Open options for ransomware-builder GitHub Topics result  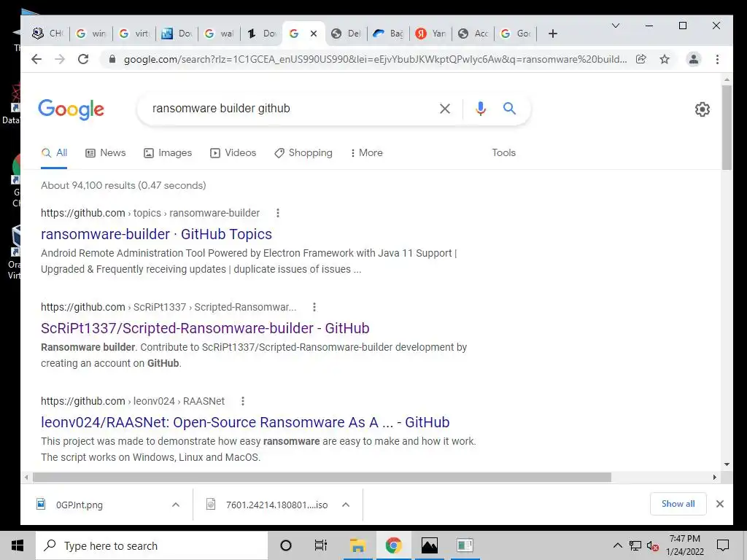(278, 213)
